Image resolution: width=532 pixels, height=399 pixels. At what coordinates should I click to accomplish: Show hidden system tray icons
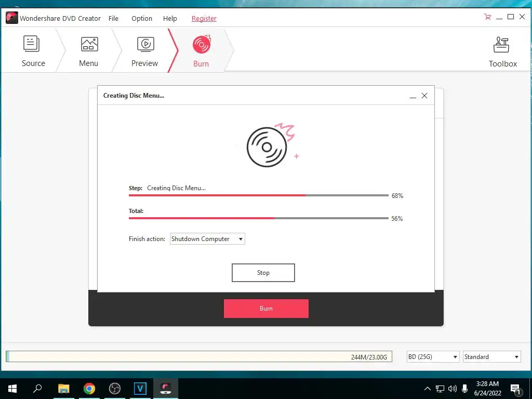tap(428, 389)
